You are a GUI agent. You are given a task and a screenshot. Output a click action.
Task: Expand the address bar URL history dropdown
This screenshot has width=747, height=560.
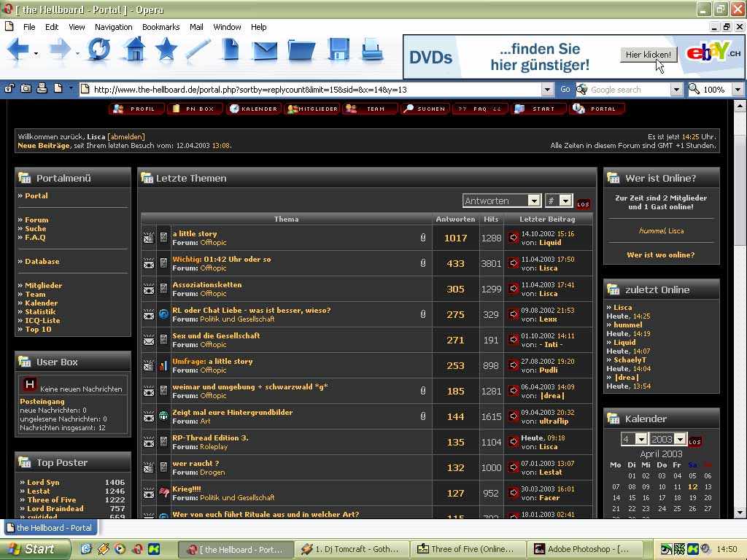click(547, 90)
